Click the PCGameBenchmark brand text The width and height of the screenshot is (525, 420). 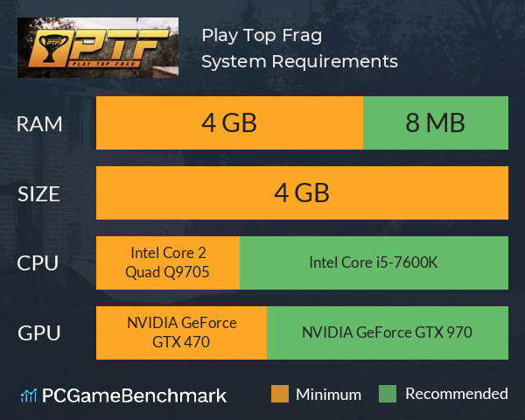coord(134,395)
